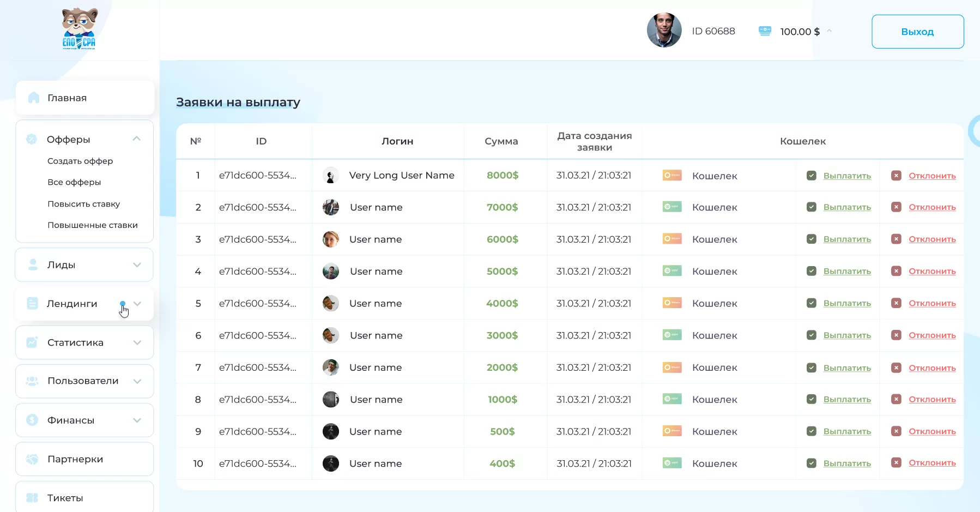The width and height of the screenshot is (980, 512).
Task: Click the Финансы dollar coin icon
Action: coord(32,420)
